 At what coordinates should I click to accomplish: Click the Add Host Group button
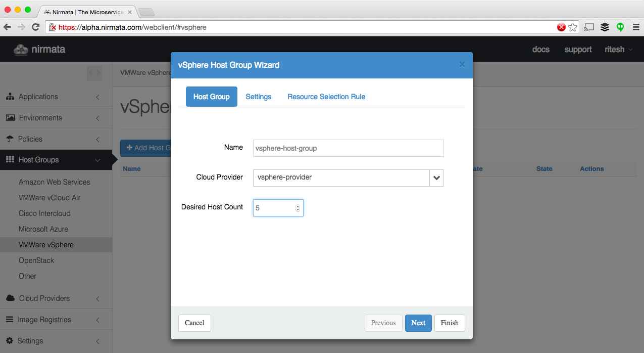tap(145, 148)
